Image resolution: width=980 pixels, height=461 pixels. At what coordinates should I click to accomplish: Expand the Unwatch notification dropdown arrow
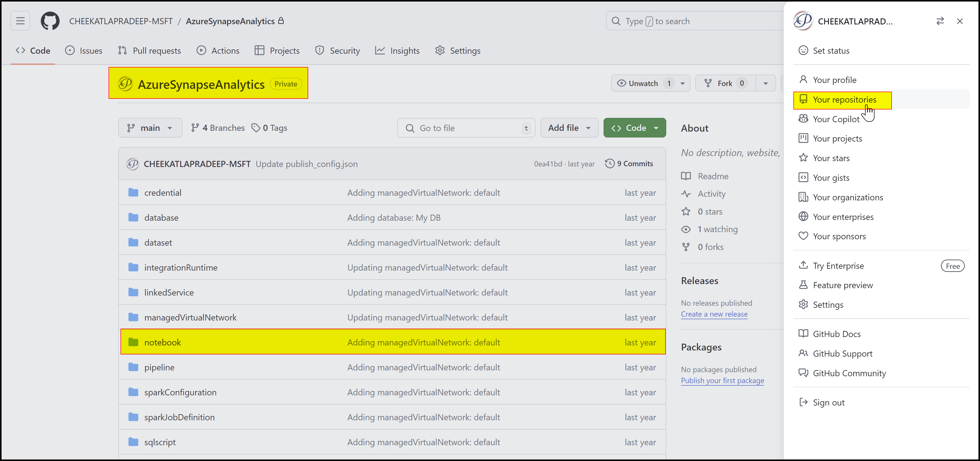[x=683, y=83]
